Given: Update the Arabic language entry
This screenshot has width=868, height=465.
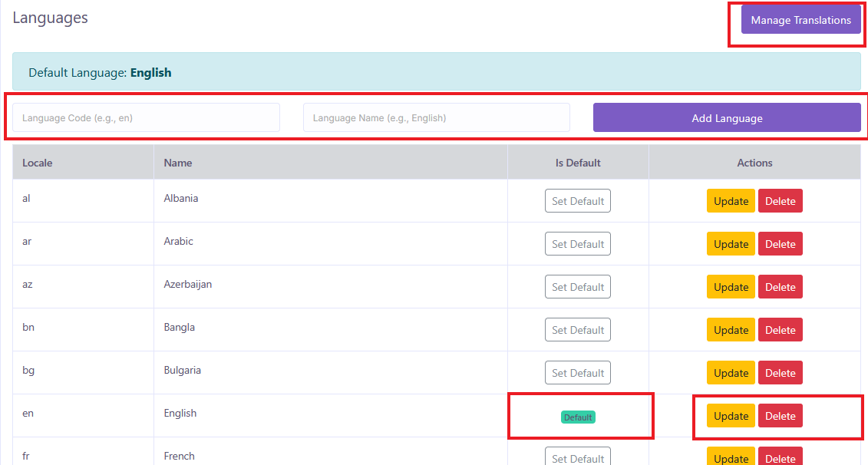Looking at the screenshot, I should click(x=731, y=244).
